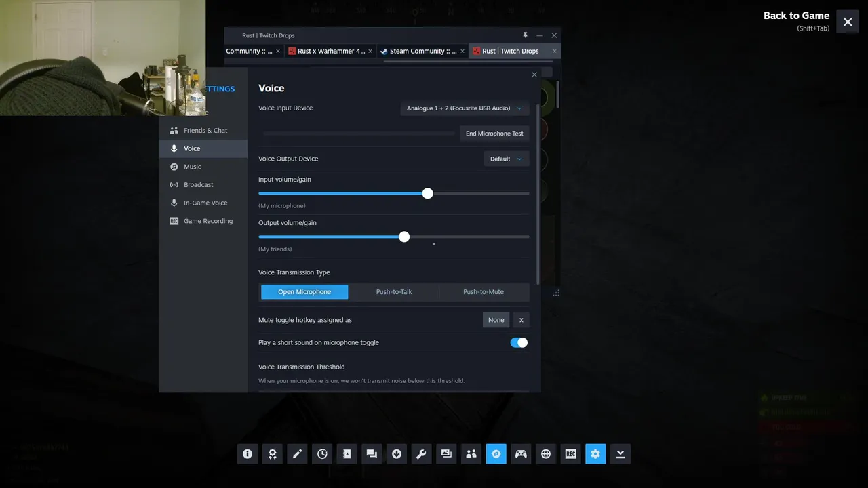This screenshot has height=488, width=868.
Task: Click the settings panel vertical scrollbar
Action: pos(538,194)
